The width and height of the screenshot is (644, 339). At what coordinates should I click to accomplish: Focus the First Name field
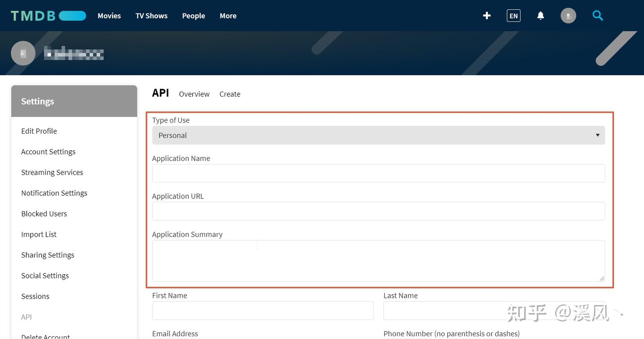(263, 310)
